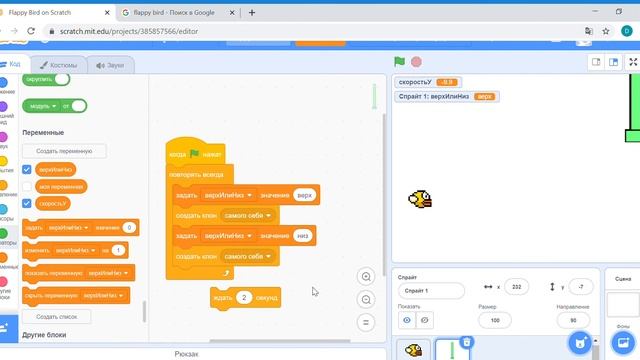Viewport: 640px width, 360px height.
Task: Zoom in the code workspace
Action: pos(366,277)
